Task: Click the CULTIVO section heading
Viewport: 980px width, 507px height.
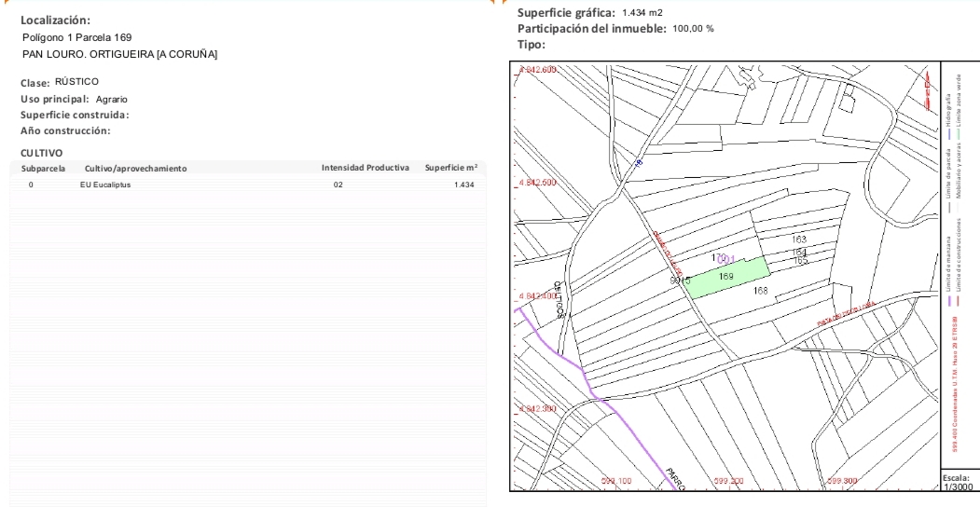Action: tap(41, 152)
